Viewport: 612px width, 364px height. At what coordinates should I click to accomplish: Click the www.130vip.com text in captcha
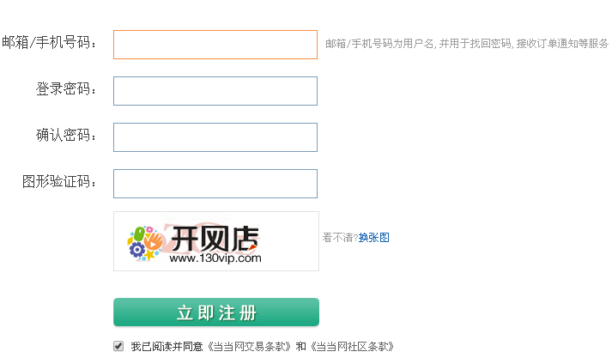pos(215,258)
